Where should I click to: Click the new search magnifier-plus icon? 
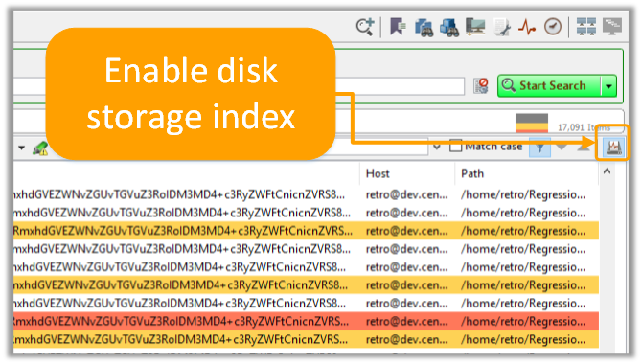point(364,27)
